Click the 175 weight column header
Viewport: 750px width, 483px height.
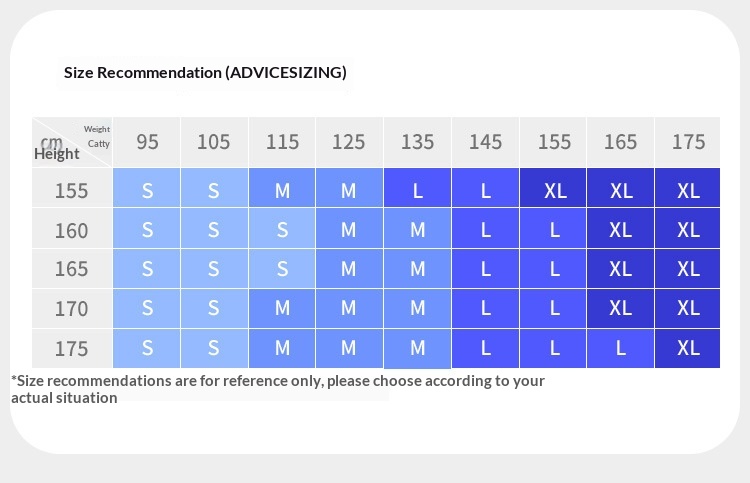(688, 142)
